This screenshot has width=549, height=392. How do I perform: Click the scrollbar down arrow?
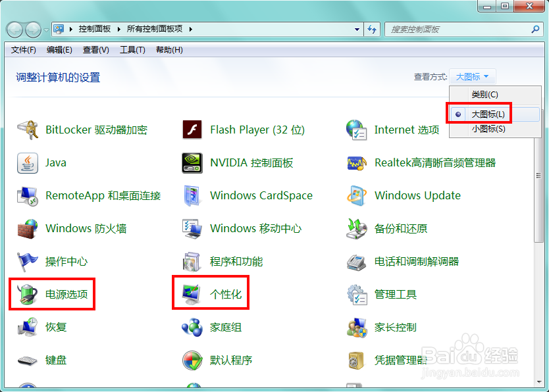538,382
